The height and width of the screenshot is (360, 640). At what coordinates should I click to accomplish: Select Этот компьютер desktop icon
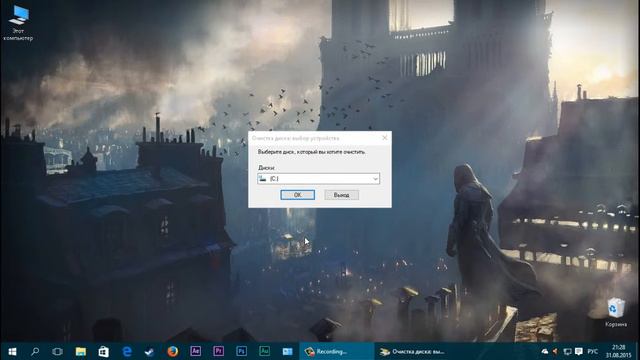pyautogui.click(x=18, y=23)
